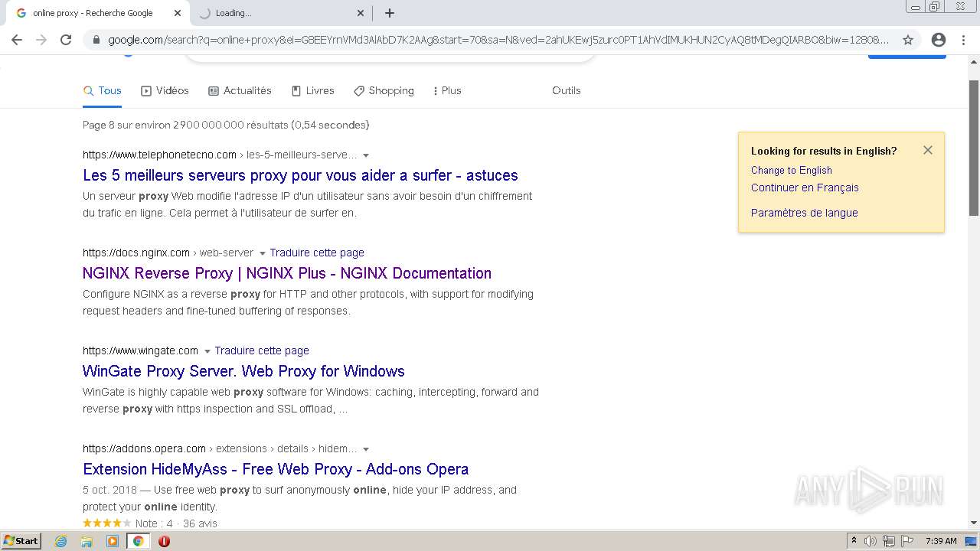Close the 'online proxy - Recherche Google' tab
980x551 pixels.
coord(178,13)
